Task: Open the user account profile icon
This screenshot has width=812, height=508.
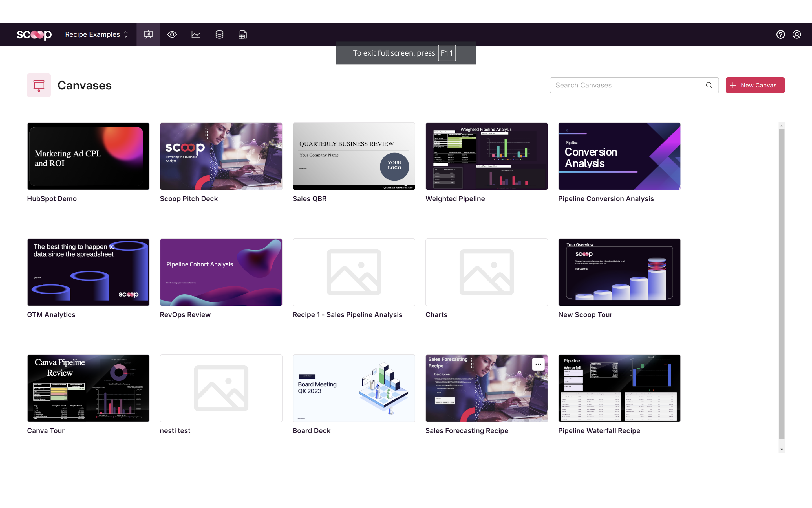Action: (x=796, y=34)
